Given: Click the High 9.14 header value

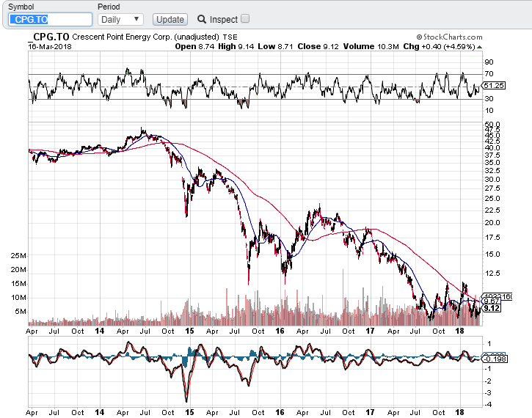Looking at the screenshot, I should point(236,46).
